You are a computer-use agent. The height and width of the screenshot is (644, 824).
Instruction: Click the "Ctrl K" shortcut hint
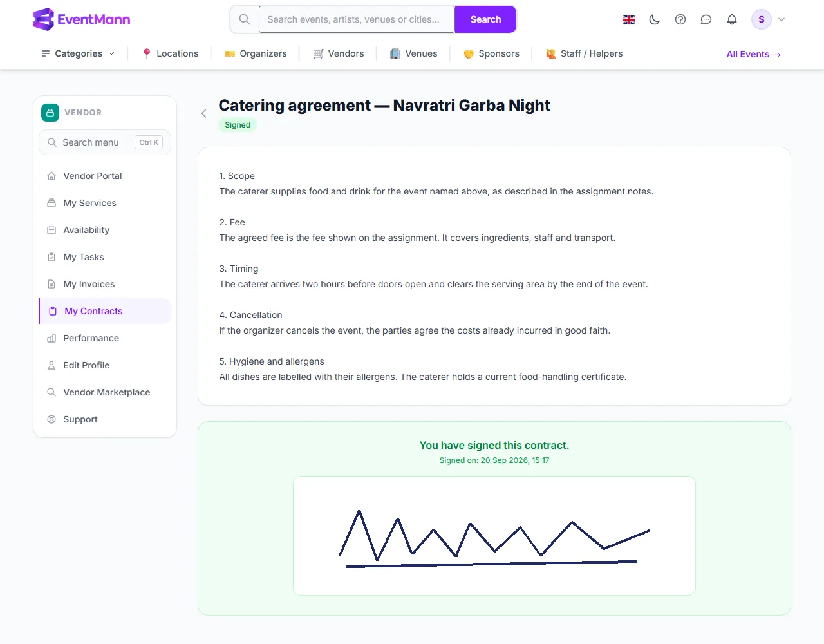149,142
